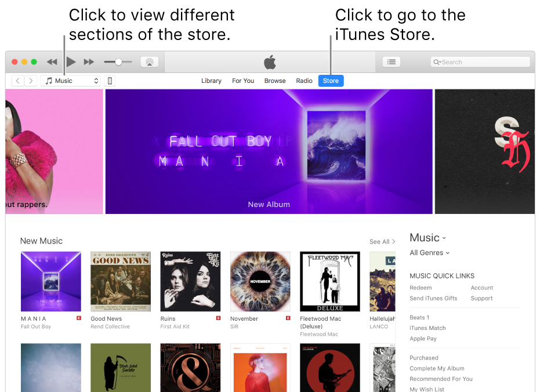Image resolution: width=540 pixels, height=392 pixels.
Task: Open the Hallelujah album cover by LANCO
Action: [382, 281]
